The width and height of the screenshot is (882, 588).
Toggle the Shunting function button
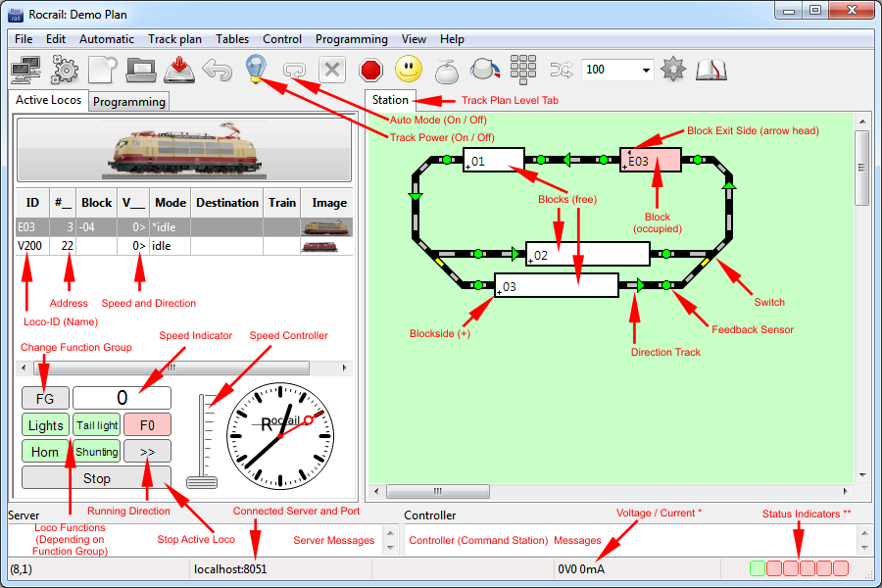click(96, 452)
